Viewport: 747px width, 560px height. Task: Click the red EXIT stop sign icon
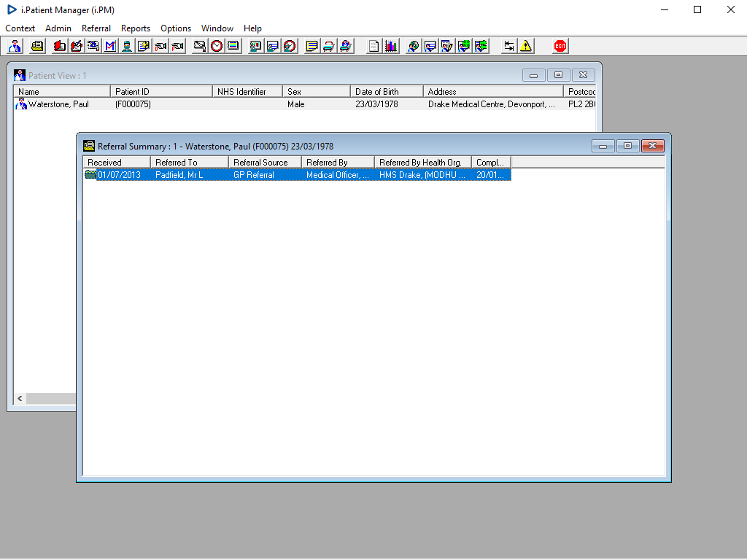click(x=560, y=46)
